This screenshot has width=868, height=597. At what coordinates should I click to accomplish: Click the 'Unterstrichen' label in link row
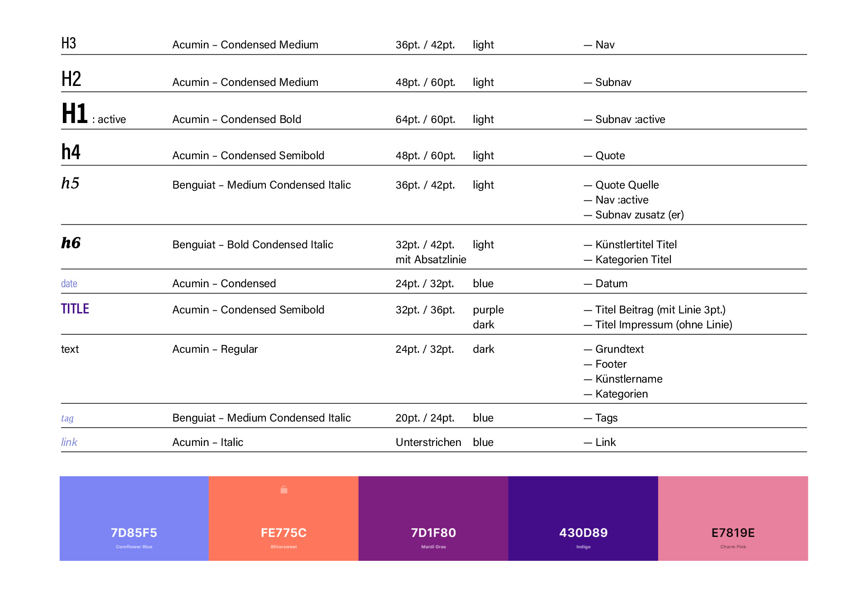pos(428,442)
